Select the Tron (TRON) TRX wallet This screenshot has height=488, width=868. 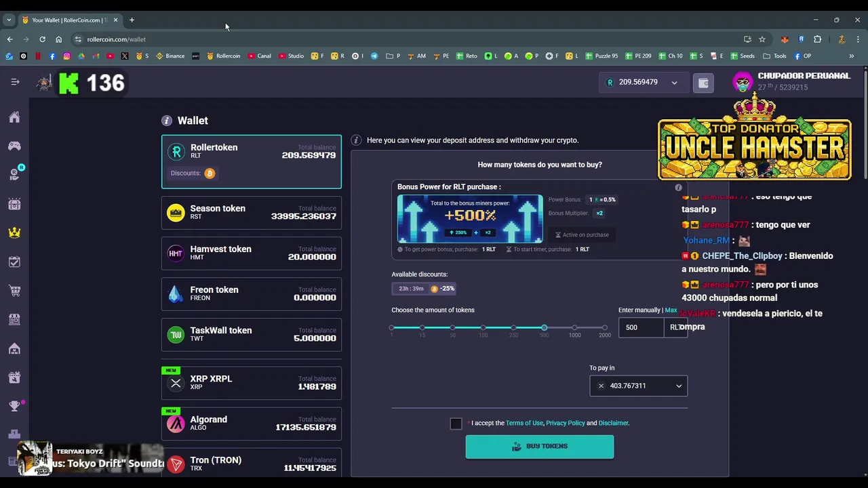tap(252, 464)
